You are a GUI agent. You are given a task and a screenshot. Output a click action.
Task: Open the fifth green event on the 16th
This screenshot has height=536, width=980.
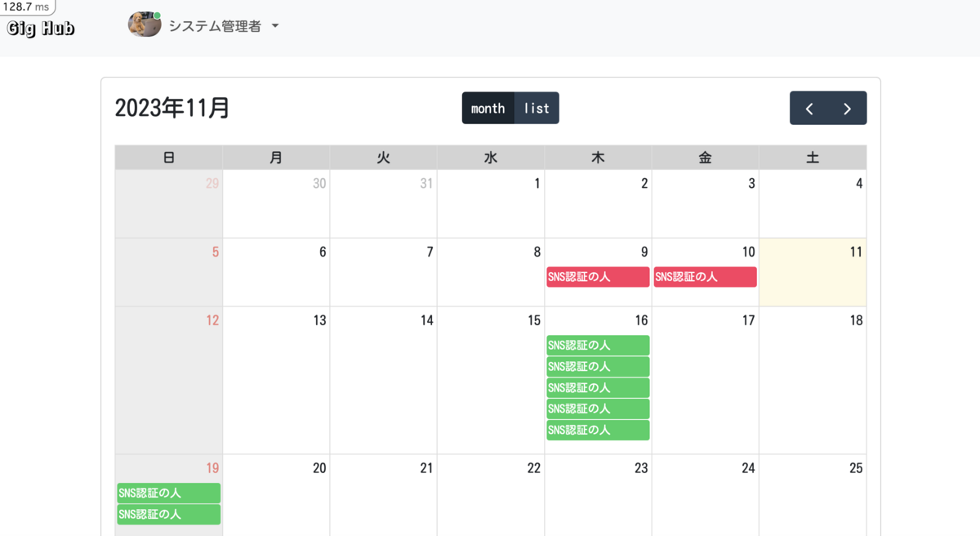[598, 431]
